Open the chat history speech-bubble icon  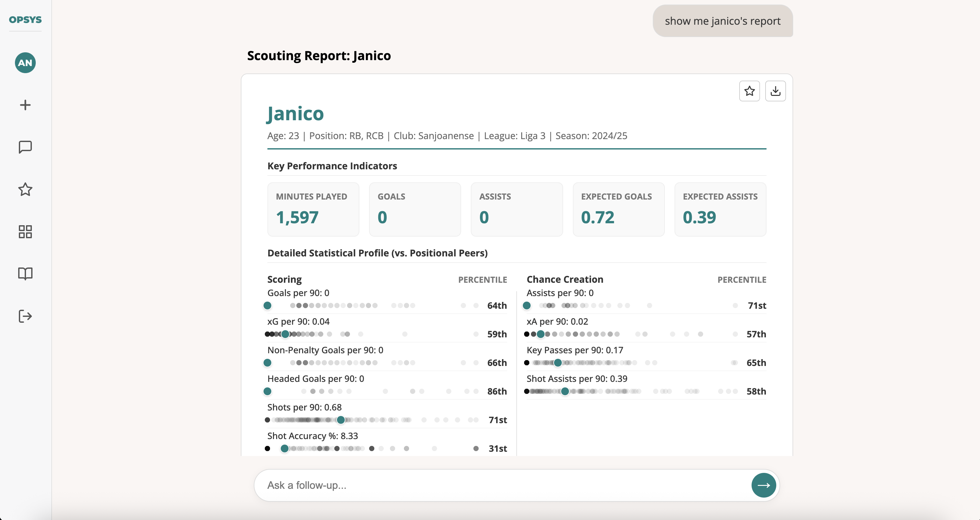tap(25, 147)
